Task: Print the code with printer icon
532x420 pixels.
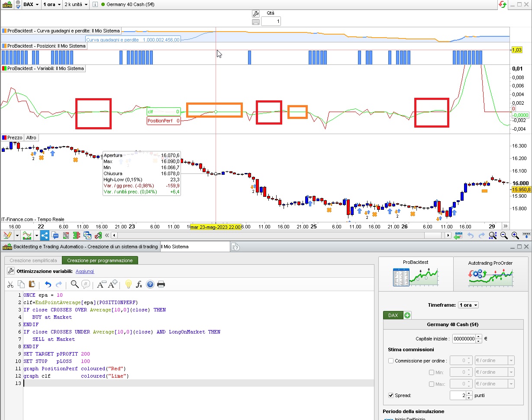Action: coord(161,284)
